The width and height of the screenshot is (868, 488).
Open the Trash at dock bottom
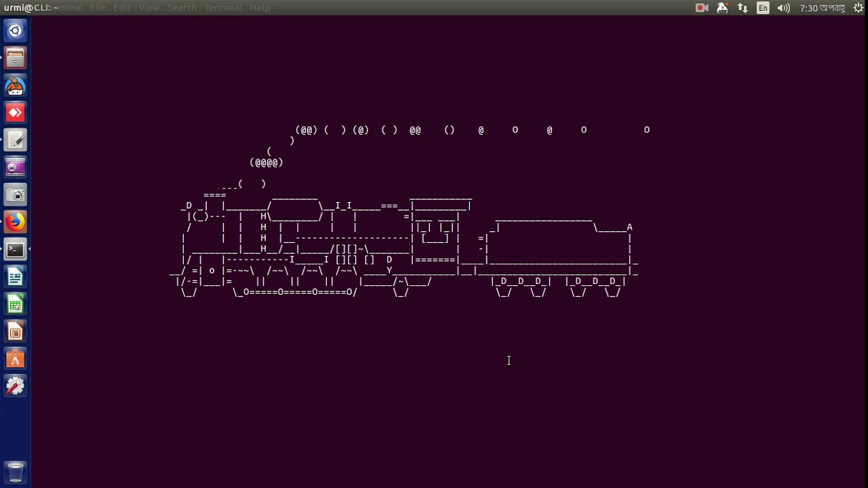click(15, 472)
